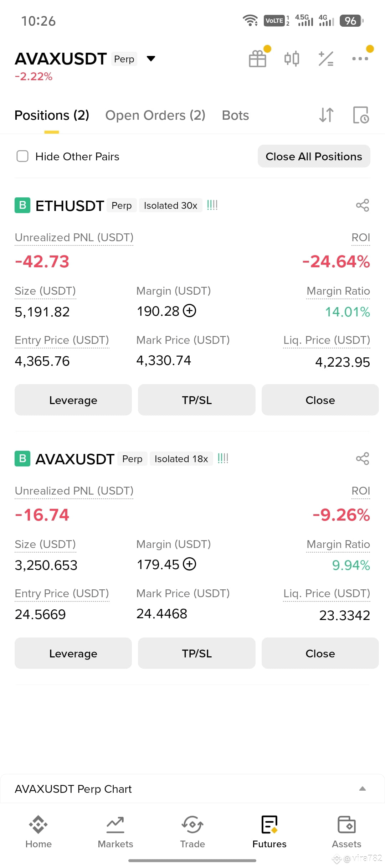Add margin to the AVAXUSDT position
Screen dimensions: 385x868
point(190,564)
